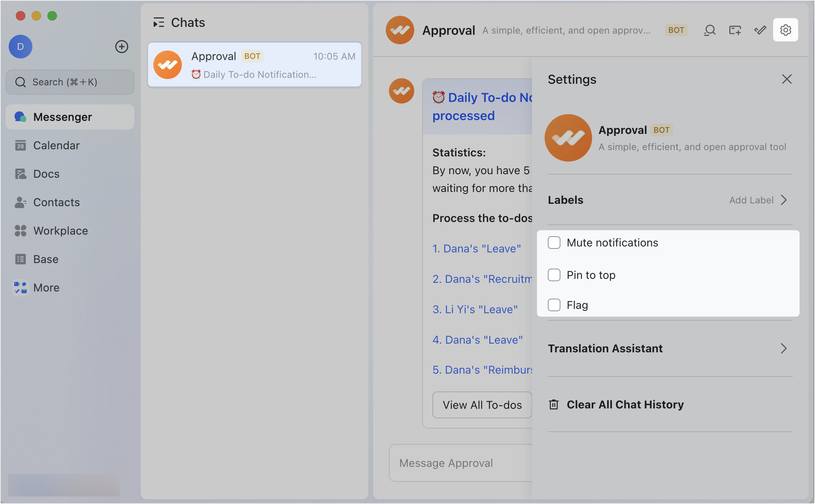Close the Settings panel
Viewport: 815px width, 504px height.
pos(787,79)
